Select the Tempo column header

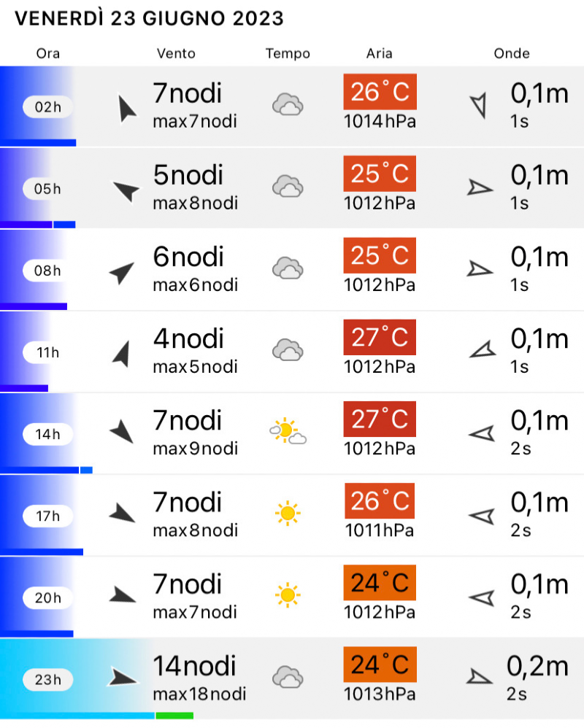point(288,53)
